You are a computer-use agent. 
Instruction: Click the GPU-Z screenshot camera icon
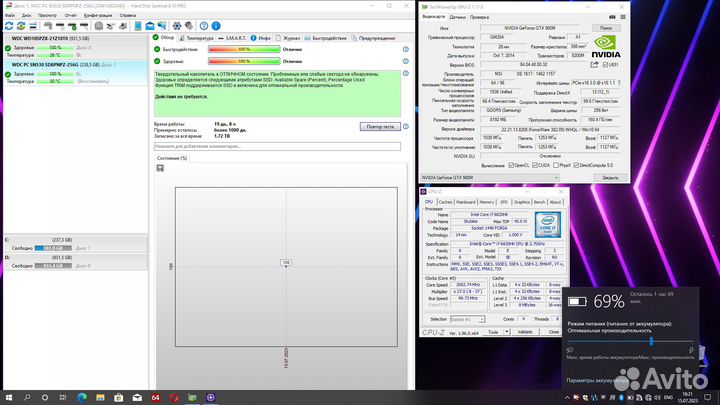tap(612, 17)
